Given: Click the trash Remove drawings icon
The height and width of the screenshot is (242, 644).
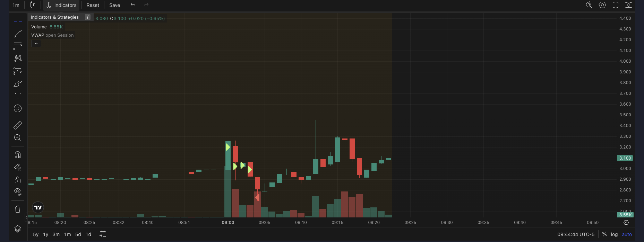Looking at the screenshot, I should 18,209.
